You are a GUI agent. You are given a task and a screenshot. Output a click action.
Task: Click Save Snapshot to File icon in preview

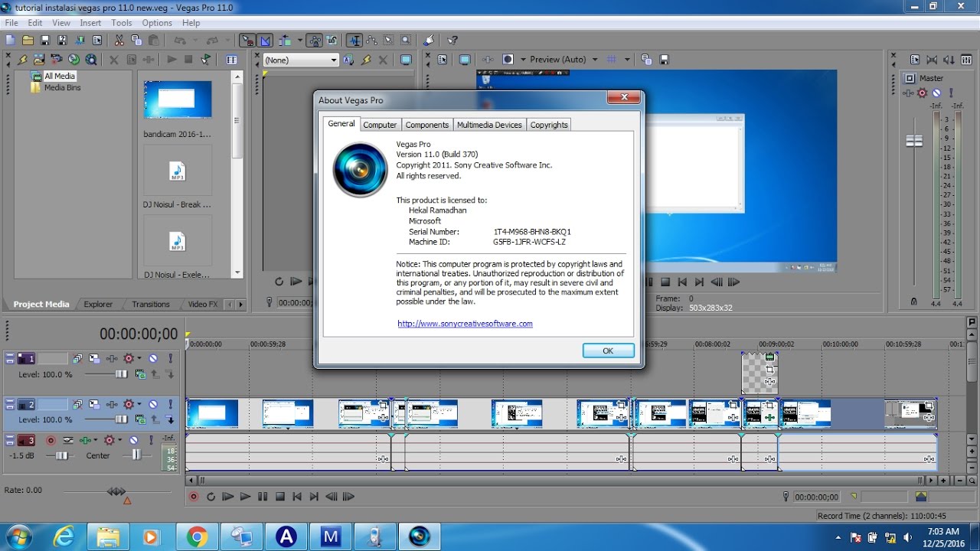click(664, 59)
